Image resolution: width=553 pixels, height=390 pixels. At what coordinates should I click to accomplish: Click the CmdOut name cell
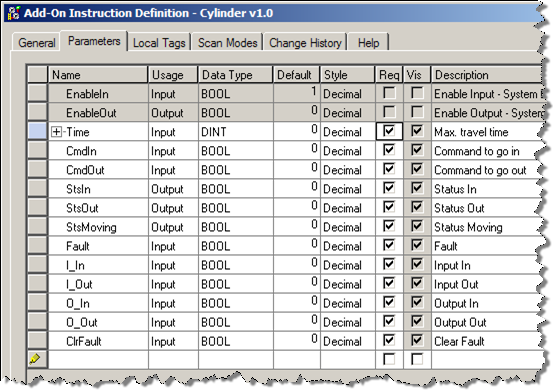(x=98, y=170)
